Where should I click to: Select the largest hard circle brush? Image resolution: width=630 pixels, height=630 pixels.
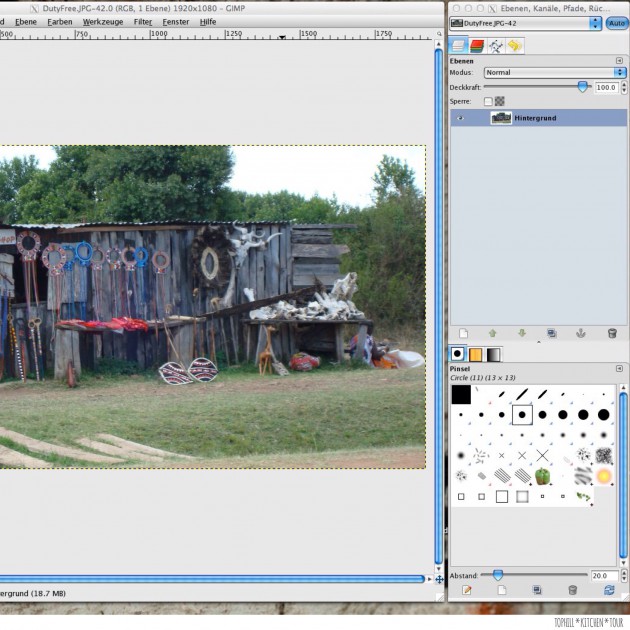point(603,415)
